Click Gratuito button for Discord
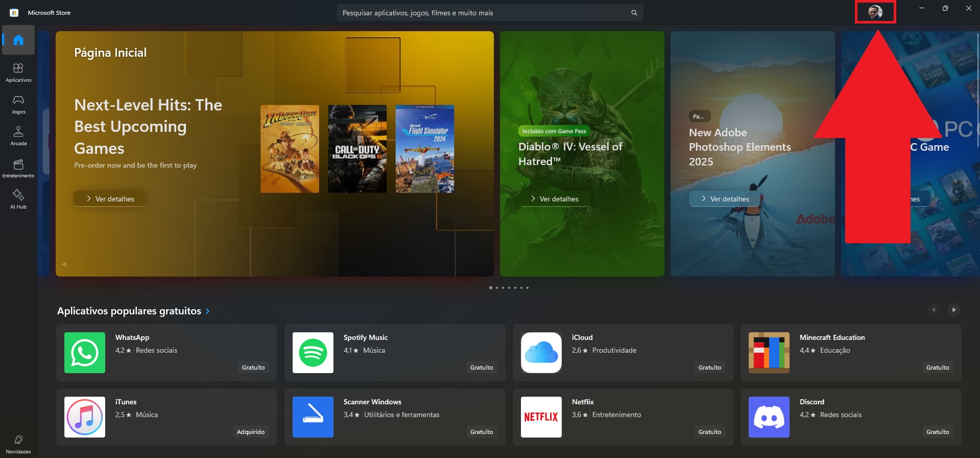 pyautogui.click(x=938, y=432)
